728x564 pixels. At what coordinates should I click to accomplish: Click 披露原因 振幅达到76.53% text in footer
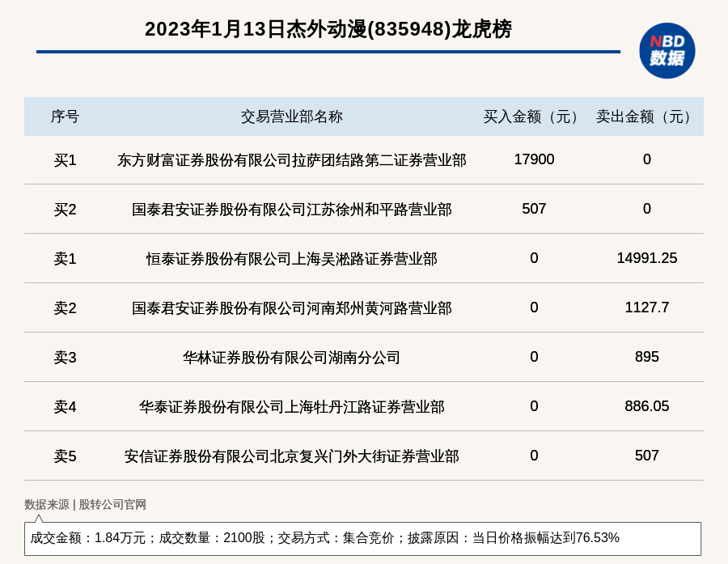tap(513, 538)
